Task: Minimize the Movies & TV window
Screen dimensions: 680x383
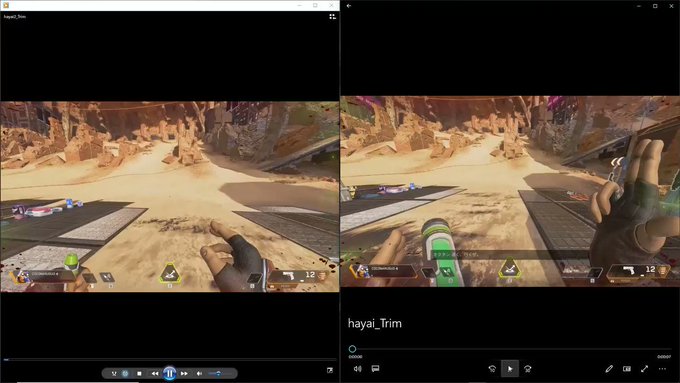Action: pos(639,6)
